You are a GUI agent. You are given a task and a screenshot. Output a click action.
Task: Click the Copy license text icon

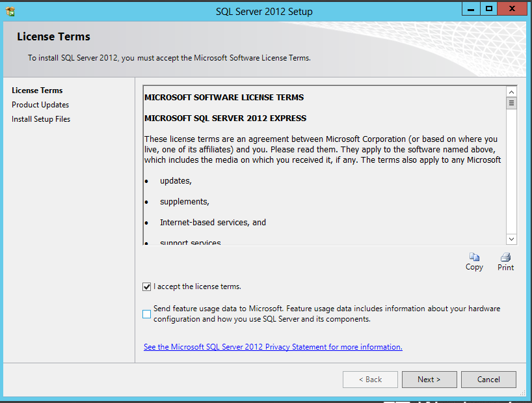tap(474, 257)
